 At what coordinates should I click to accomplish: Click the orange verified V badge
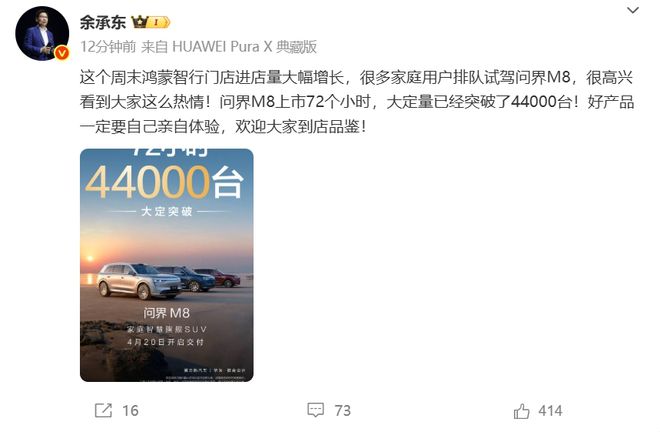(x=62, y=53)
